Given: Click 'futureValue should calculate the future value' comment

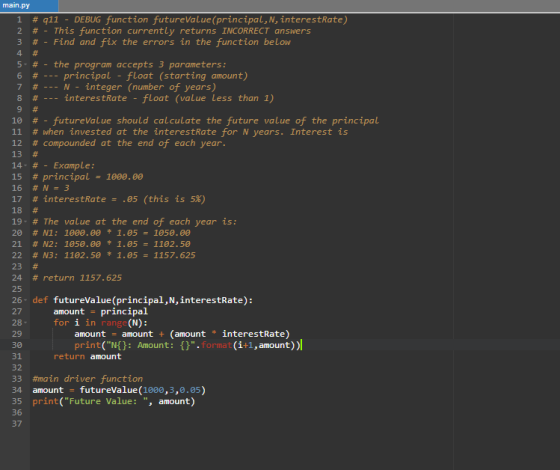Looking at the screenshot, I should [x=205, y=121].
